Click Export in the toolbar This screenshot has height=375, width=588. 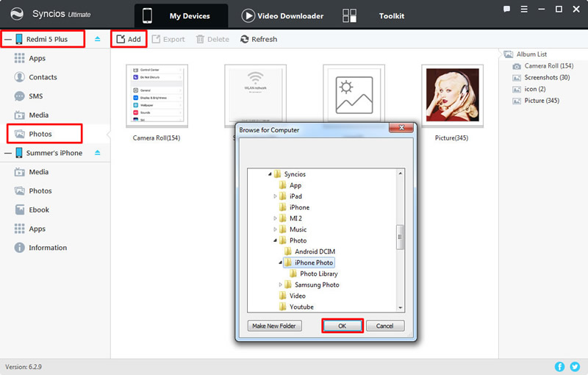(168, 39)
